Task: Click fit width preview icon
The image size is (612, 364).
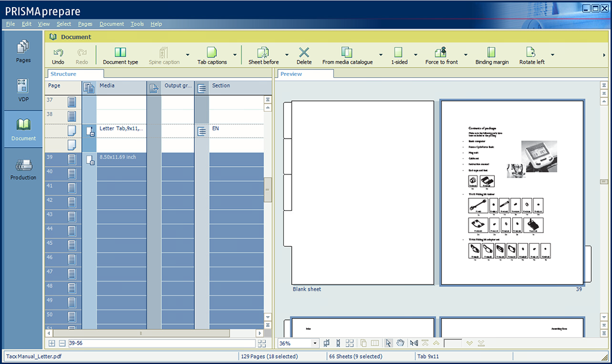Action: pos(326,343)
